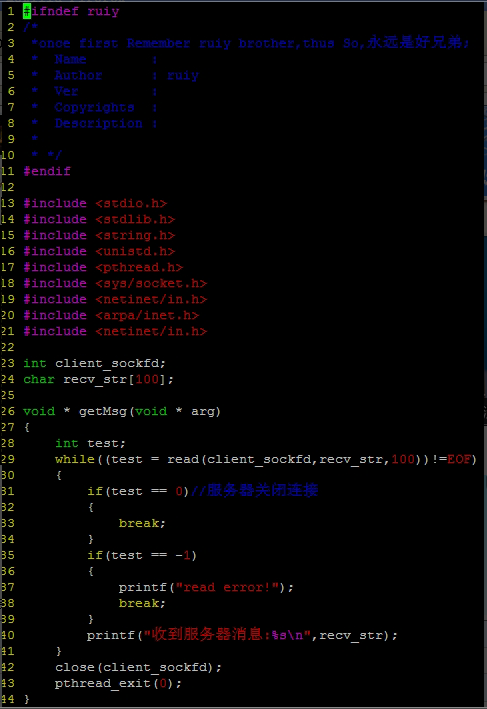
Task: Click the '#include <arpa/inet.h>' line
Action: 111,315
